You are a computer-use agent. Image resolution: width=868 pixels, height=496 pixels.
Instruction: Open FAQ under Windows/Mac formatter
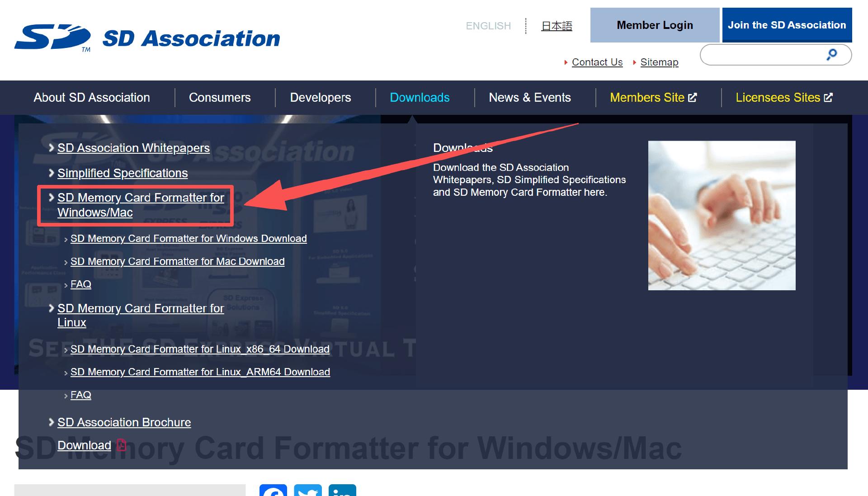point(81,284)
